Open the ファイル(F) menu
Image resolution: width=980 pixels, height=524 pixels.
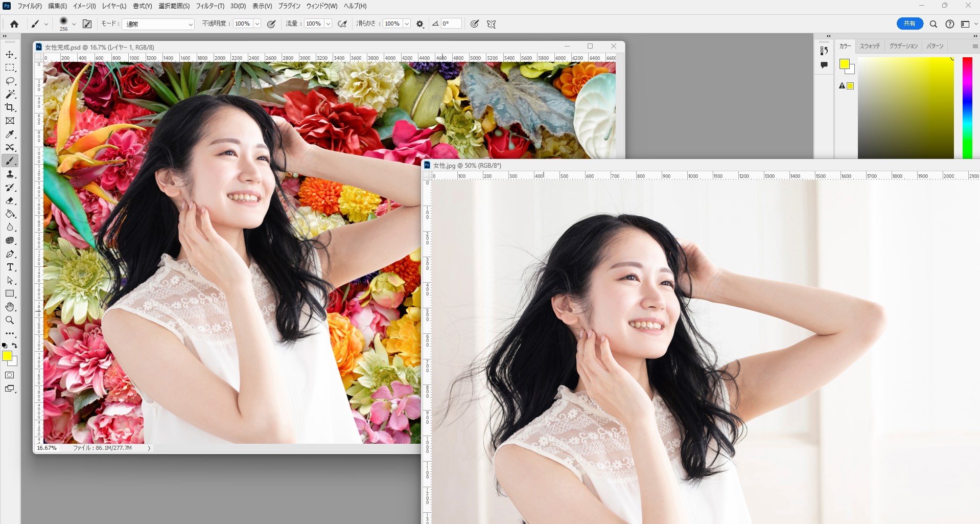click(30, 6)
